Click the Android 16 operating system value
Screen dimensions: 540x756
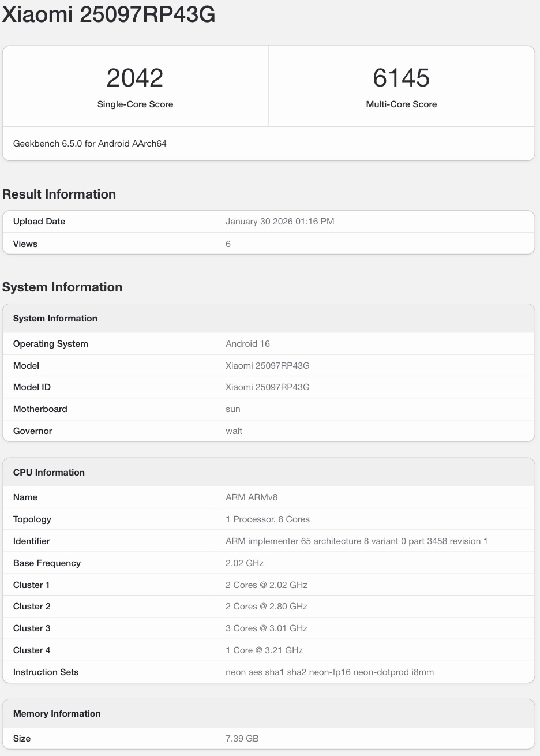[x=247, y=344]
